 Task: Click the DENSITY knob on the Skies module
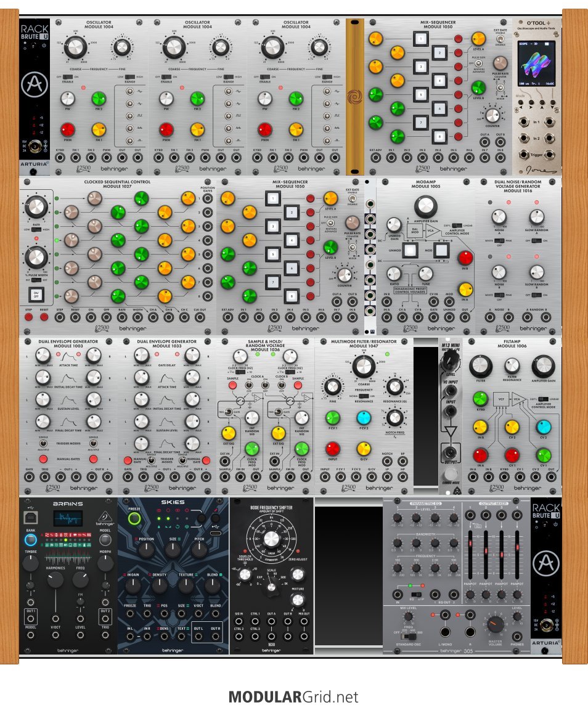[160, 586]
